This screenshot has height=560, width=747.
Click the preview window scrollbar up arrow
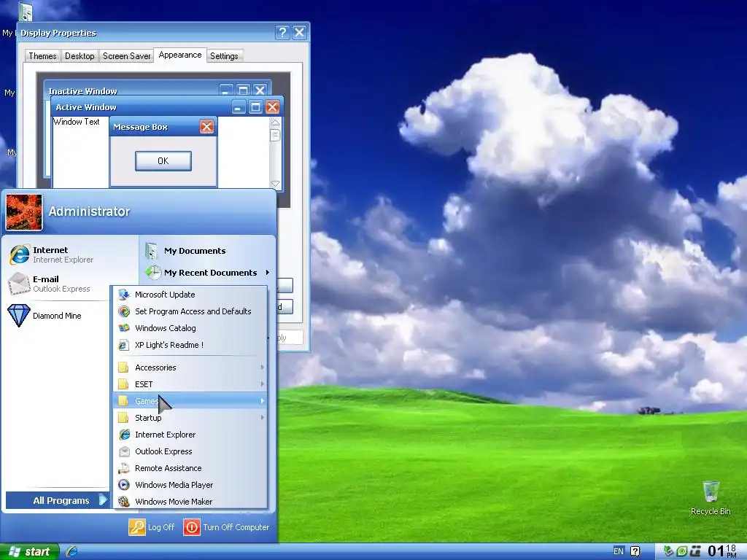click(x=275, y=122)
